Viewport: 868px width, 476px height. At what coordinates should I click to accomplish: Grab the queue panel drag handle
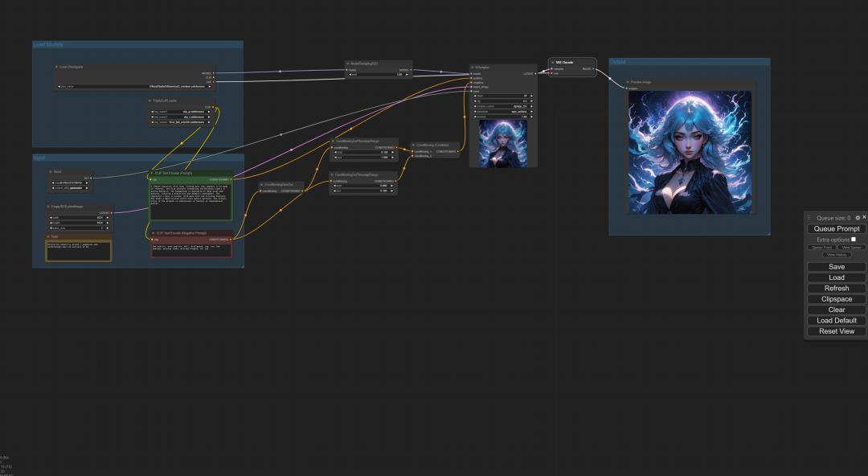click(809, 218)
